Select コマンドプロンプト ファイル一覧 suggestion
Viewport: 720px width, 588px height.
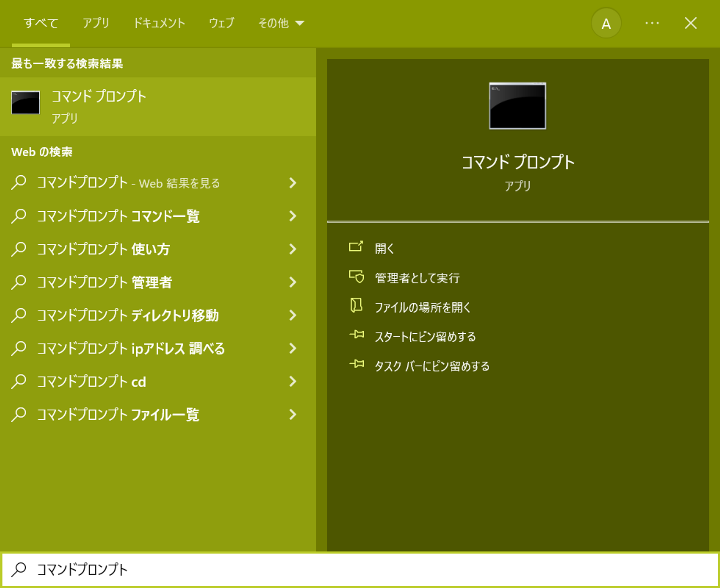118,414
